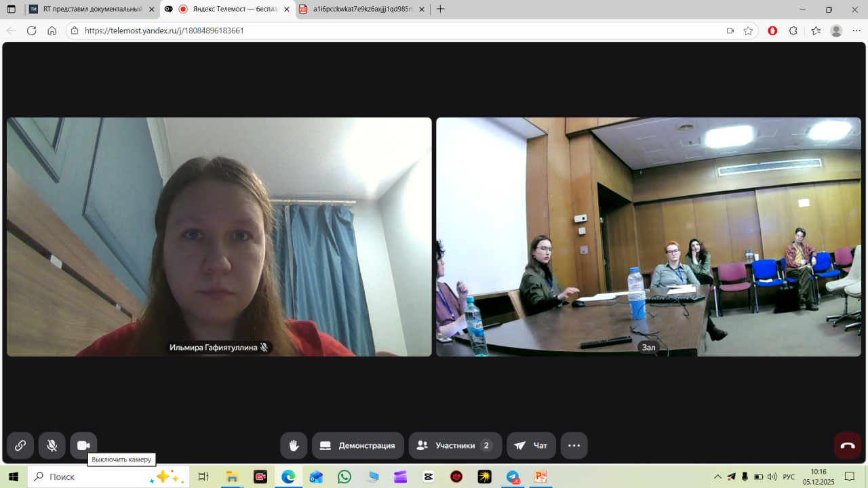Open WhatsApp from the taskbar
The height and width of the screenshot is (488, 868).
344,476
